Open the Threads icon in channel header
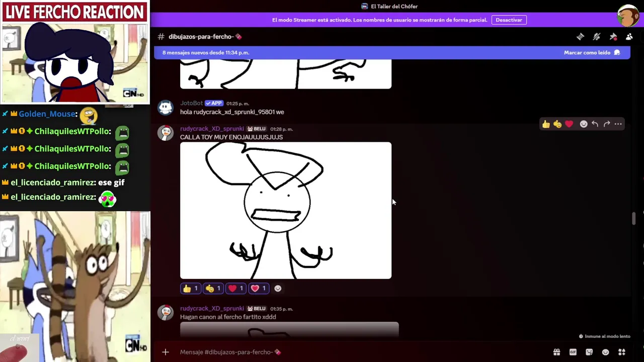The width and height of the screenshot is (644, 362). [x=580, y=37]
